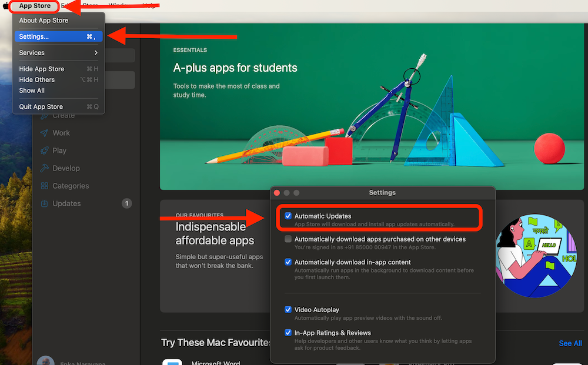Click the Settings window title bar
Viewport: 588px width, 365px height.
[x=383, y=193]
